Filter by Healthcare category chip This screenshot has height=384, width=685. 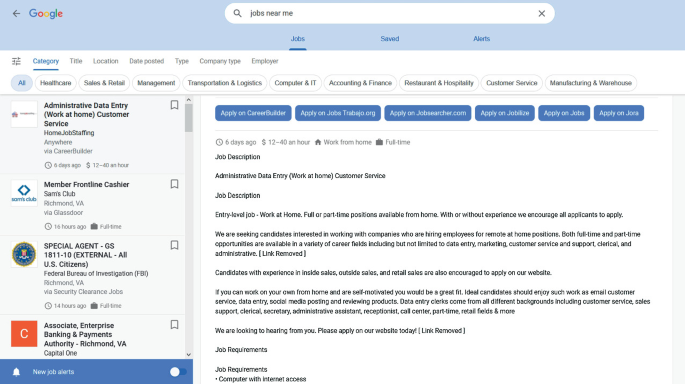55,83
